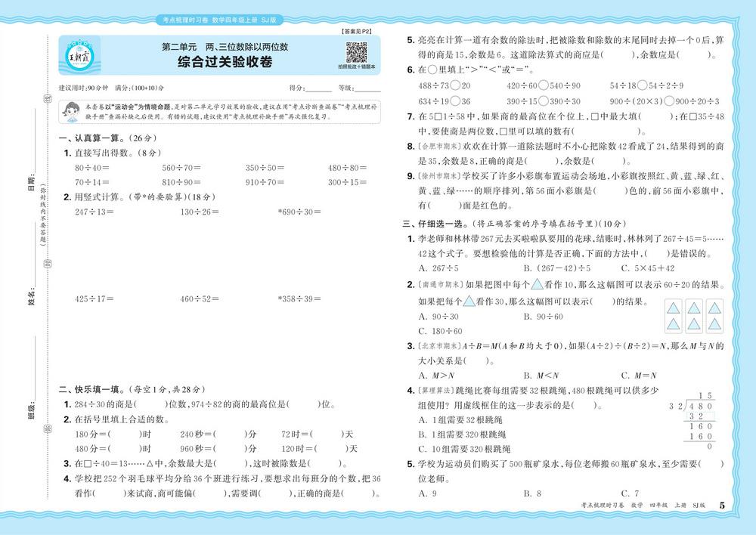Screen dimensions: 756x535
Task: Click the triangle symbol before "看作30"
Action: point(469,302)
